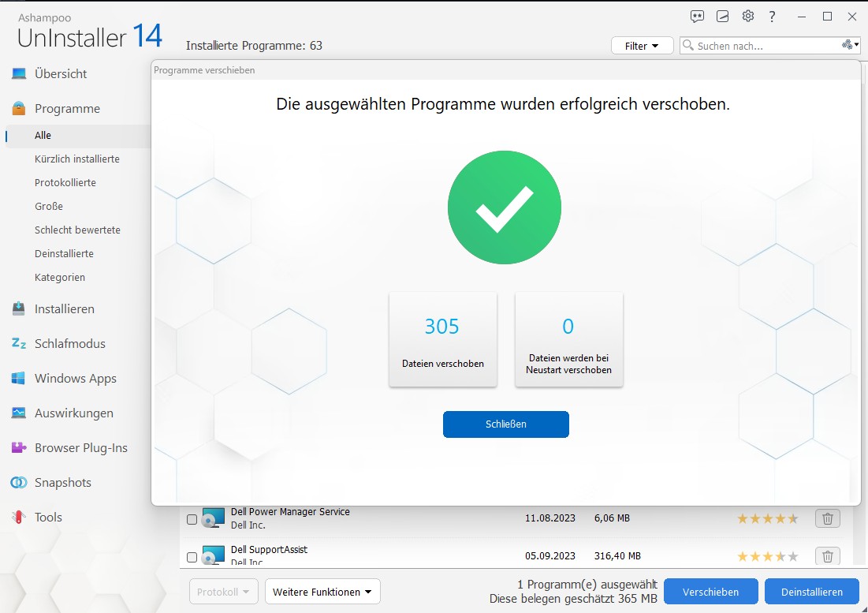The height and width of the screenshot is (613, 868).
Task: Click trash icon for Dell Power Manager Service
Action: (828, 518)
